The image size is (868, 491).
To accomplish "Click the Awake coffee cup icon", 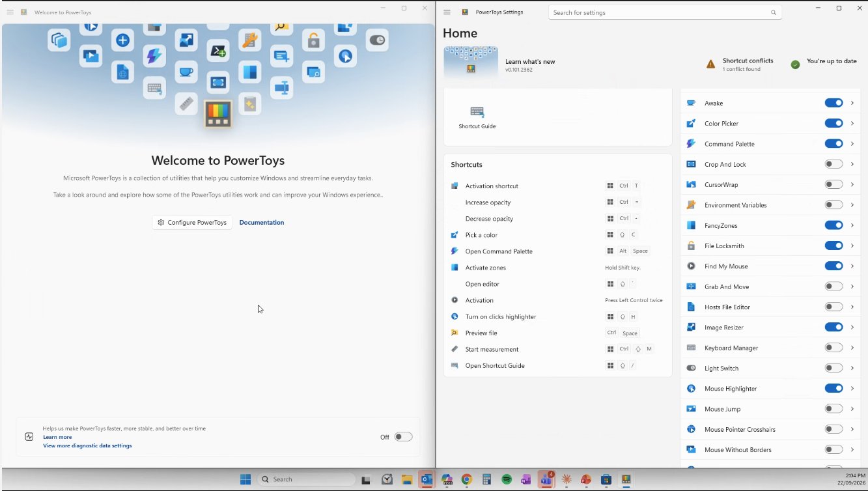I will click(691, 103).
